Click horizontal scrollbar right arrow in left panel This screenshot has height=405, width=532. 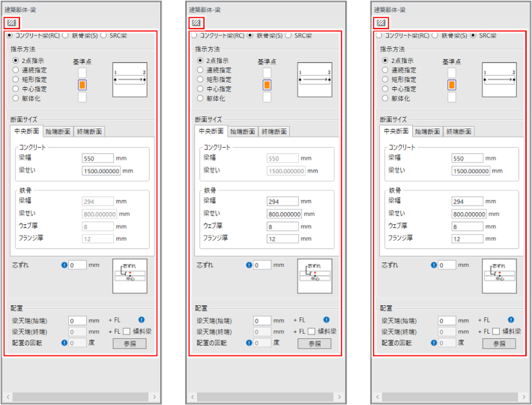tap(155, 396)
